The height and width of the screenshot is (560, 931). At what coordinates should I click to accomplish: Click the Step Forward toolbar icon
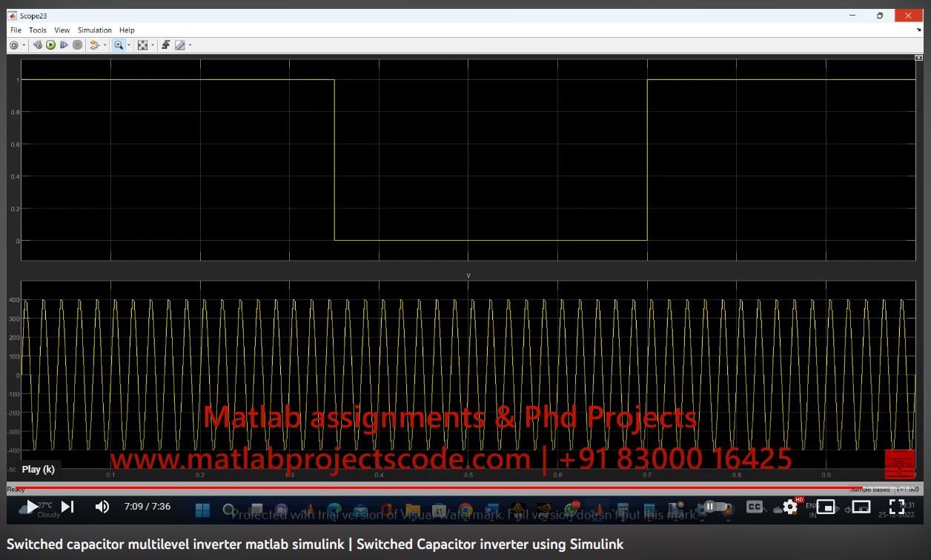(x=64, y=45)
